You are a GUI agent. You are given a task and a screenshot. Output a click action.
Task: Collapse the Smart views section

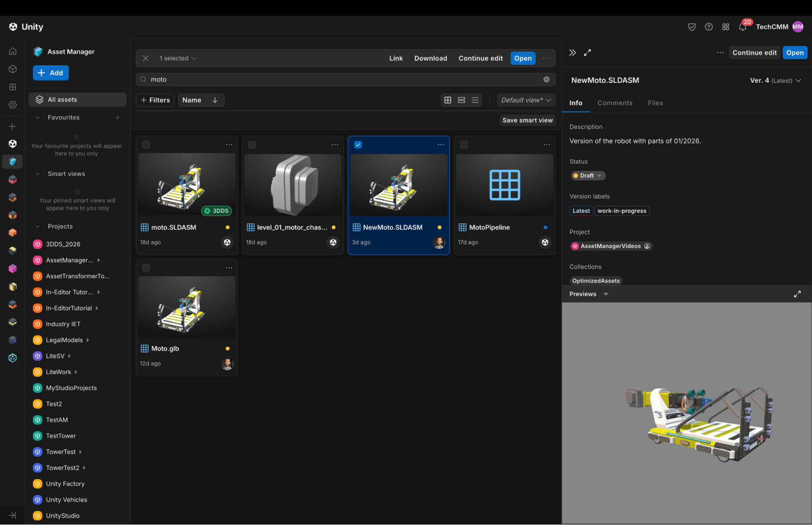[37, 174]
